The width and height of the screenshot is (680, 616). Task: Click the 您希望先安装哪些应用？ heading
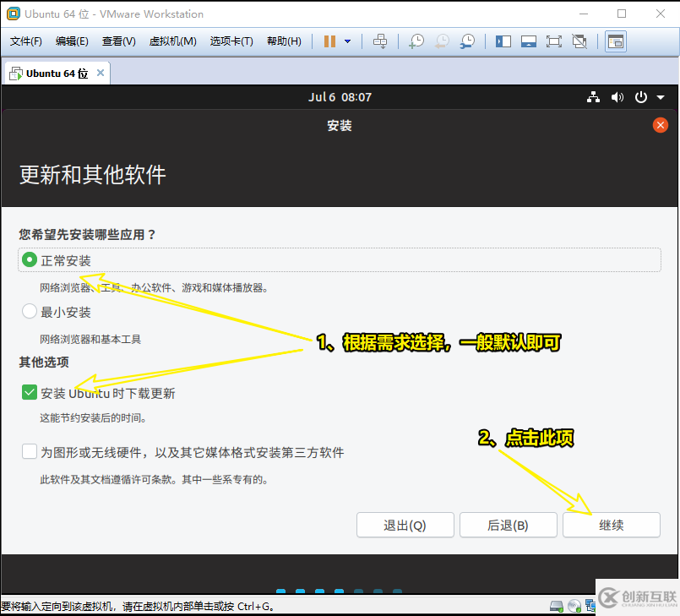[x=87, y=235]
